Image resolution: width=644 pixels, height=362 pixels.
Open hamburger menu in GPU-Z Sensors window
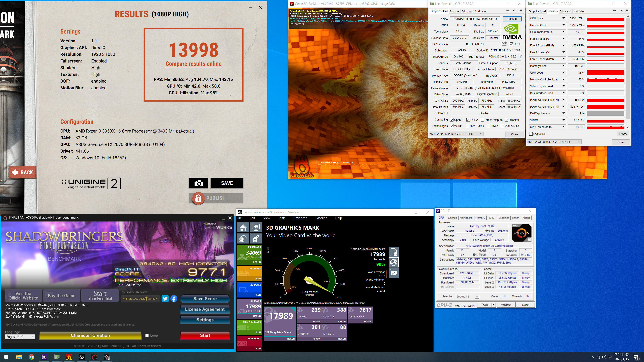(x=627, y=11)
